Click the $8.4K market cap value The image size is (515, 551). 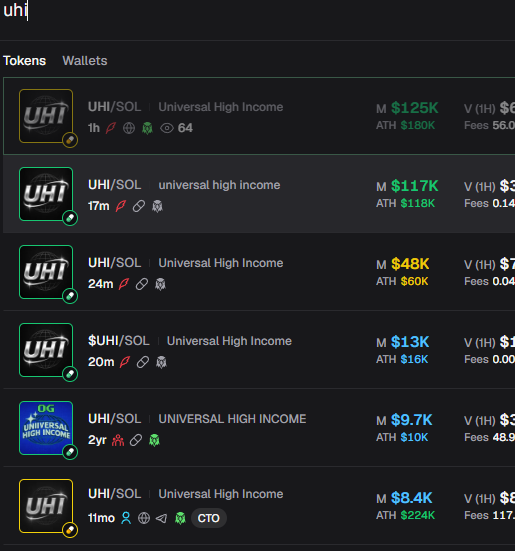pyautogui.click(x=412, y=498)
